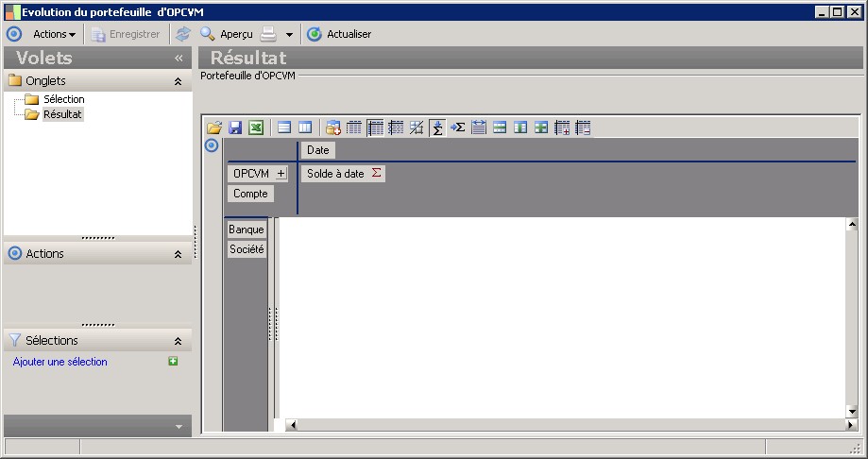
Task: Open Aperçu print preview
Action: [227, 34]
